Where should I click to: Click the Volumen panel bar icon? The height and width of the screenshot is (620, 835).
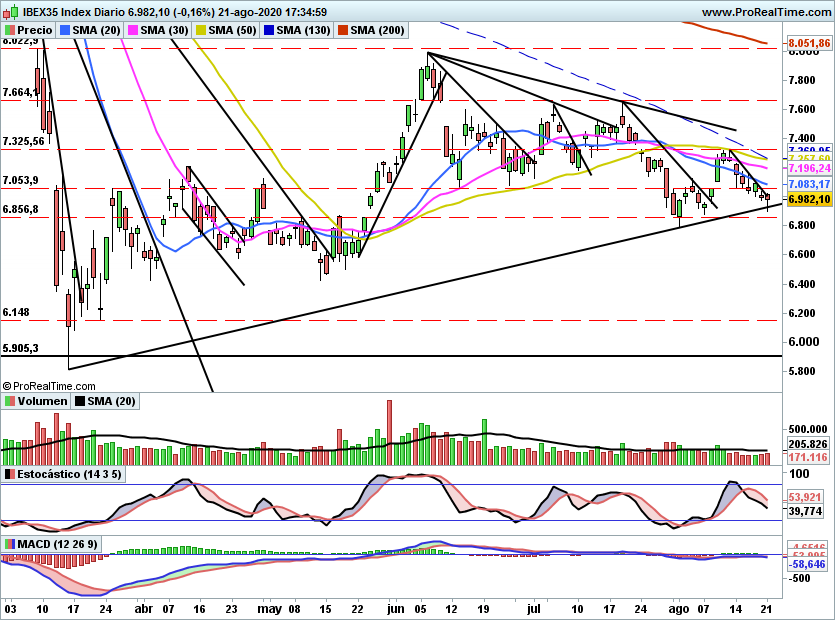(x=9, y=401)
